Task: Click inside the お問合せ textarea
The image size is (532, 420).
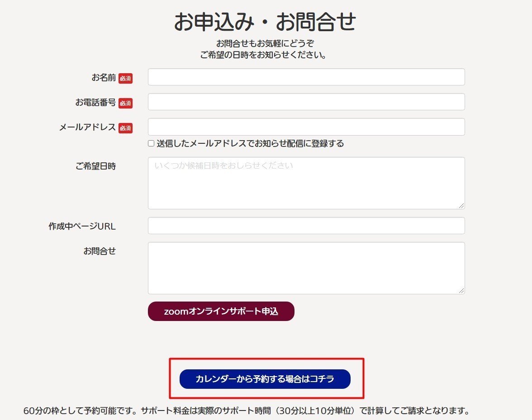Action: 306,268
